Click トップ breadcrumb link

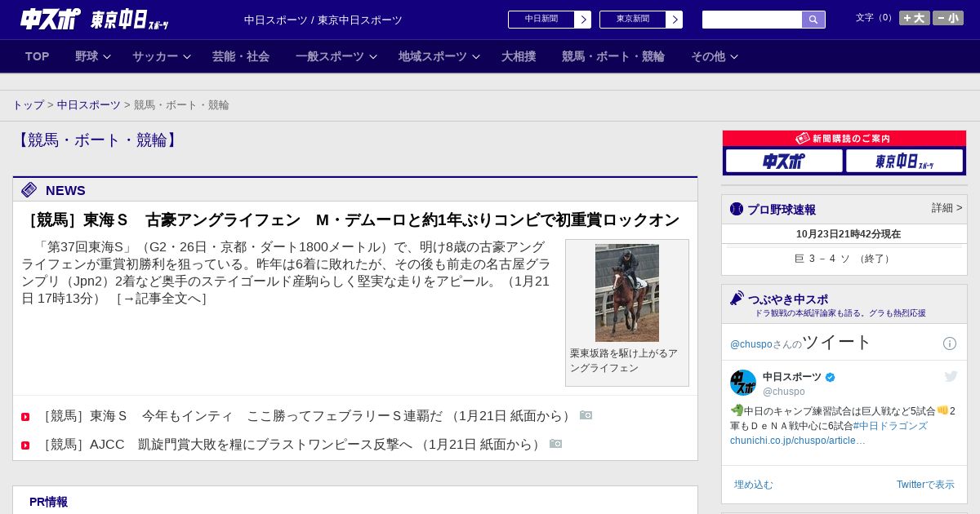(28, 105)
